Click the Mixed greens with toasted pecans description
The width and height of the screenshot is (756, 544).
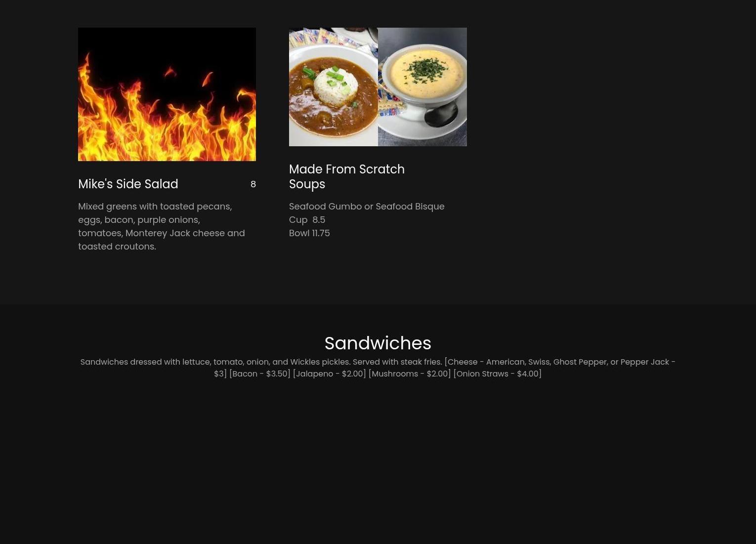coord(162,226)
